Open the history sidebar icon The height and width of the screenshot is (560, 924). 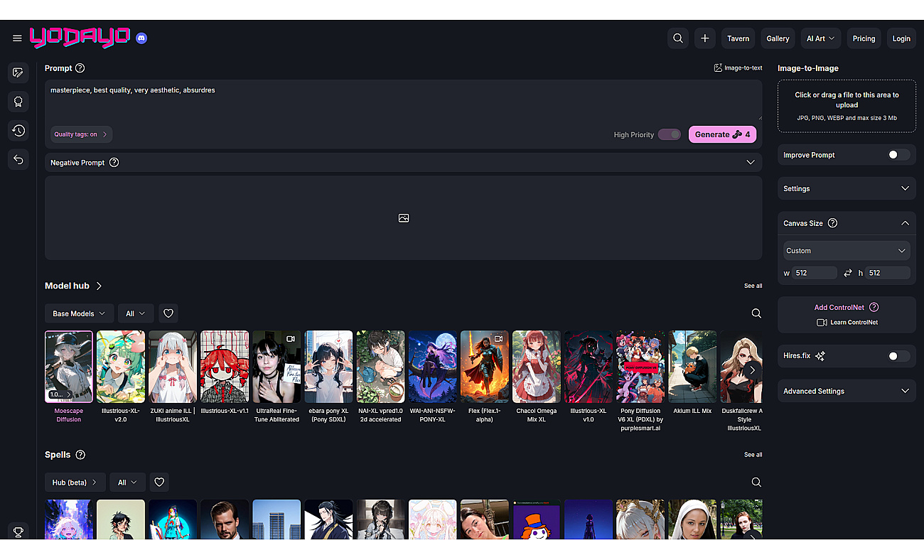(18, 131)
